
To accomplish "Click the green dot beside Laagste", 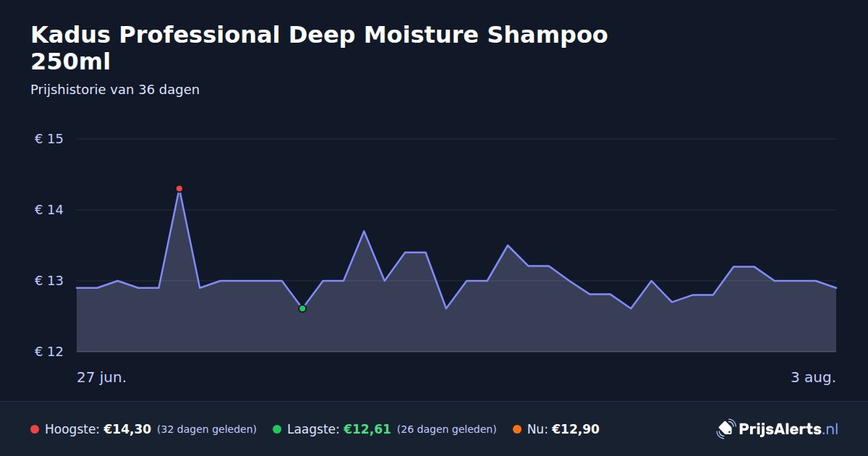I will tap(277, 429).
